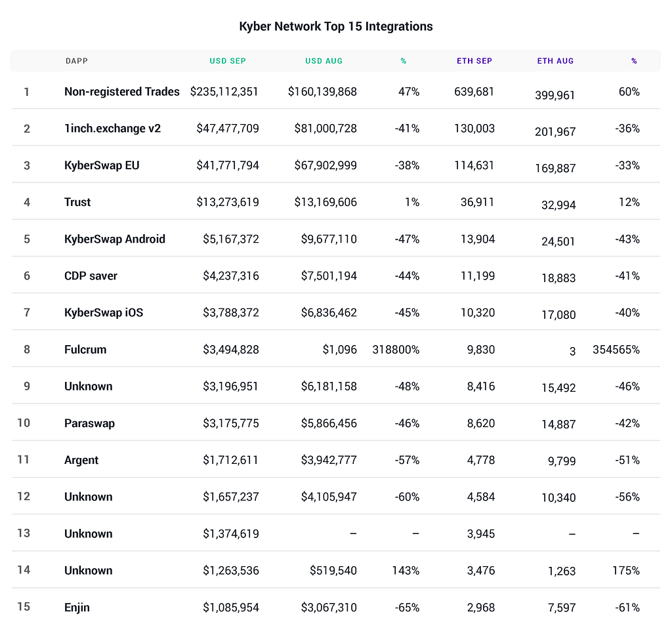Viewport: 672px width, 643px height.
Task: Click the $235,112,351 USD SEP value
Action: (224, 92)
